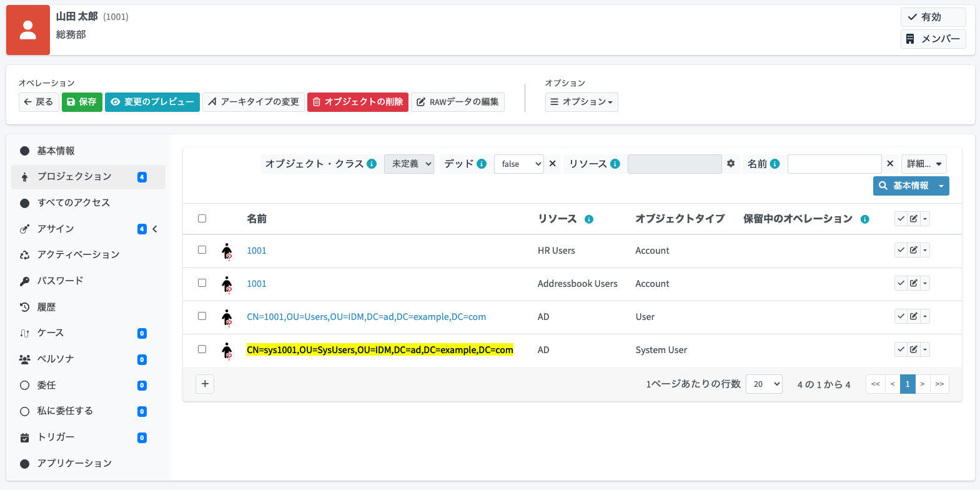980x490 pixels.
Task: Click the 戻る back button
Action: pos(39,102)
